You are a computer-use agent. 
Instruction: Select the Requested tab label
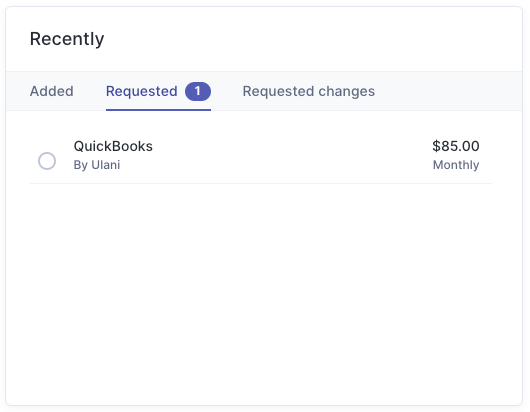coord(142,91)
